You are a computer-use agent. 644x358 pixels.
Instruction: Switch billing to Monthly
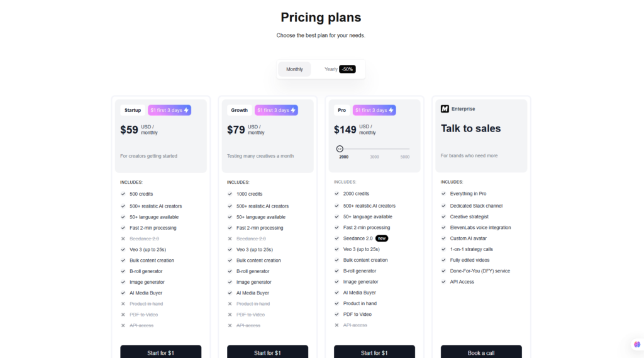pos(294,69)
